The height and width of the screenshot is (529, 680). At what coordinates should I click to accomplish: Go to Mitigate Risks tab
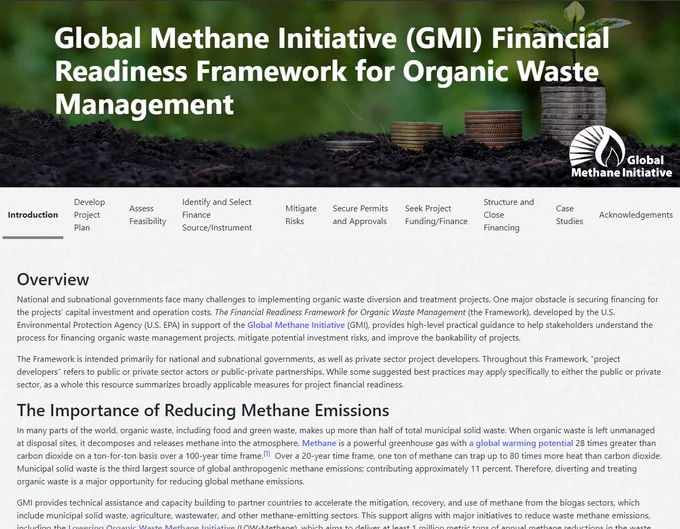[301, 215]
